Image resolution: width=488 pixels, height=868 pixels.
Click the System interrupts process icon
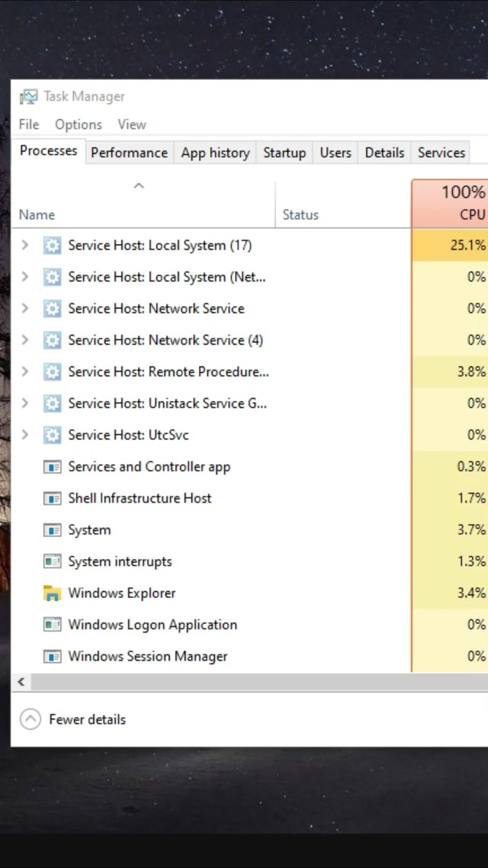pyautogui.click(x=52, y=561)
